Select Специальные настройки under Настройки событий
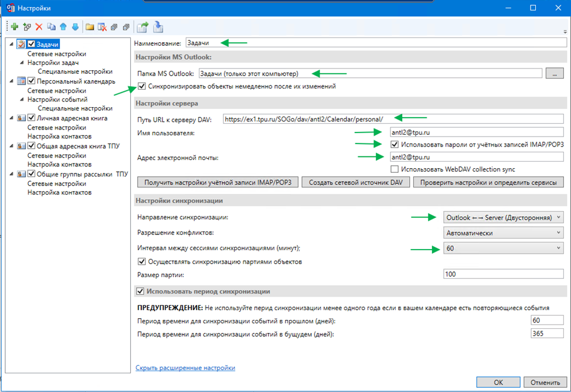The width and height of the screenshot is (571, 392). tap(75, 108)
